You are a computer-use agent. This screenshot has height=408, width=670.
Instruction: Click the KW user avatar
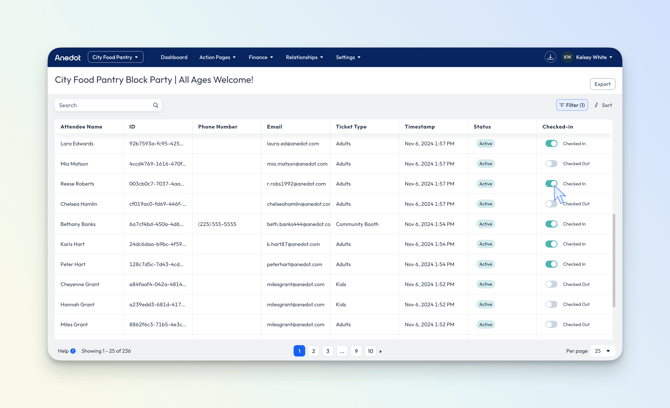(567, 57)
